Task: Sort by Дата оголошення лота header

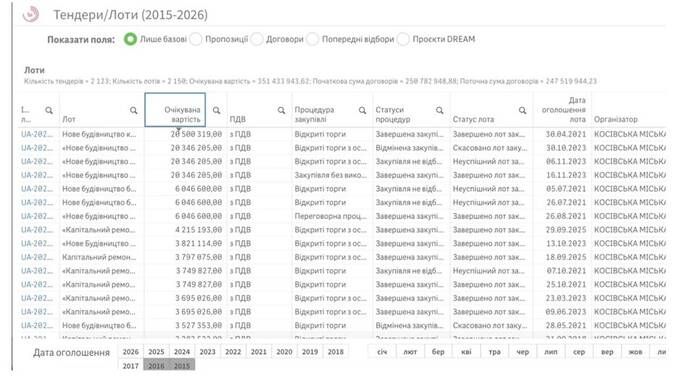Action: pos(563,110)
